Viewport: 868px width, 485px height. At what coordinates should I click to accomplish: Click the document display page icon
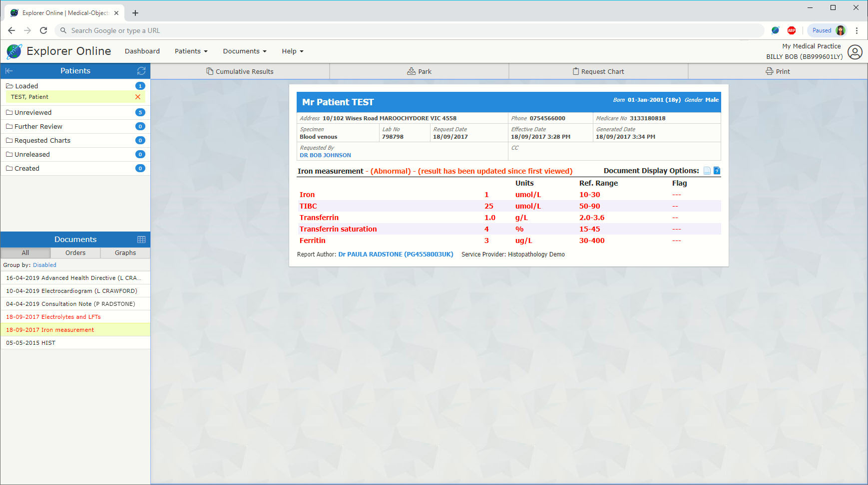(707, 171)
